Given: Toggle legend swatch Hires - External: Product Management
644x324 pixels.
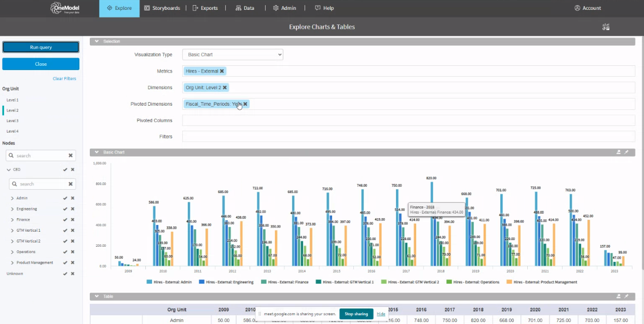Looking at the screenshot, I should (509, 282).
